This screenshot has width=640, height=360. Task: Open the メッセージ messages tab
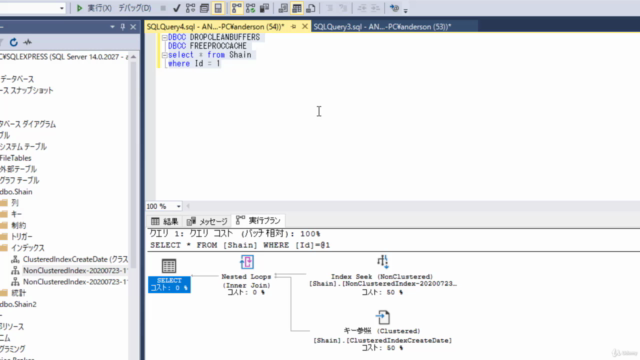207,221
